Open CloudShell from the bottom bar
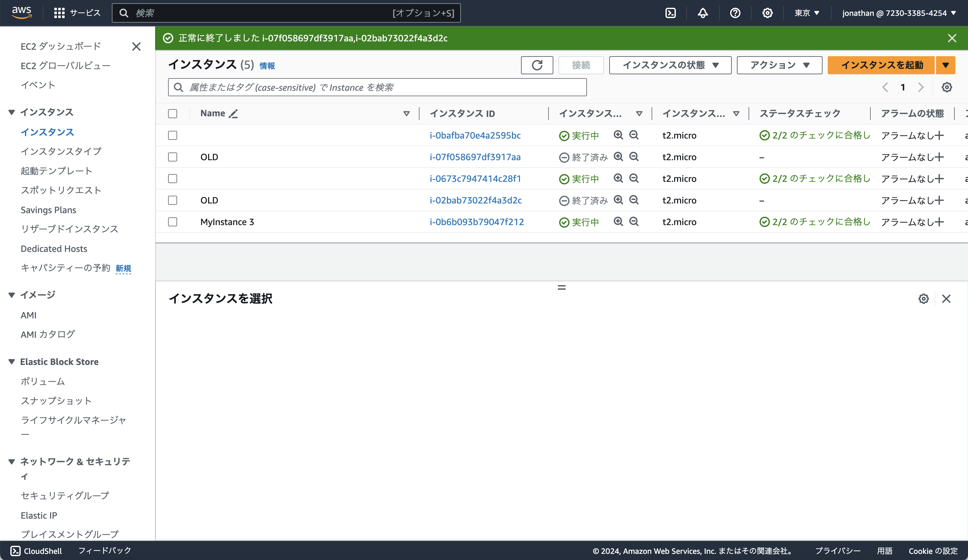The height and width of the screenshot is (560, 968). (x=37, y=551)
